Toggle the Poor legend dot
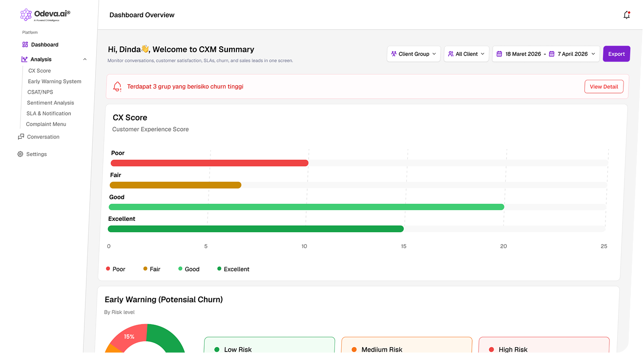 (108, 269)
